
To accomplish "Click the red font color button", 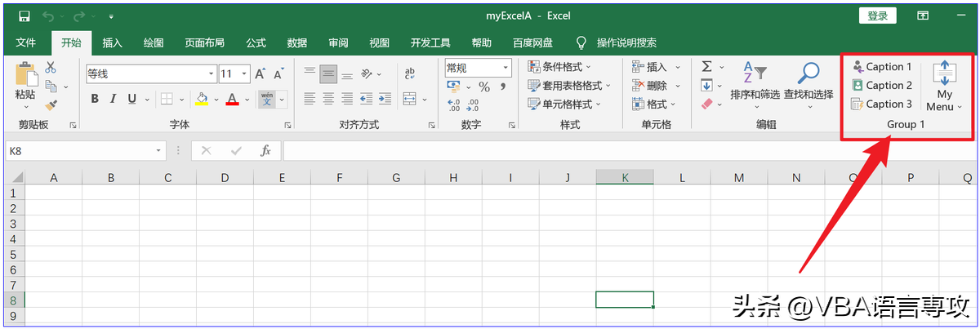I will (x=232, y=99).
